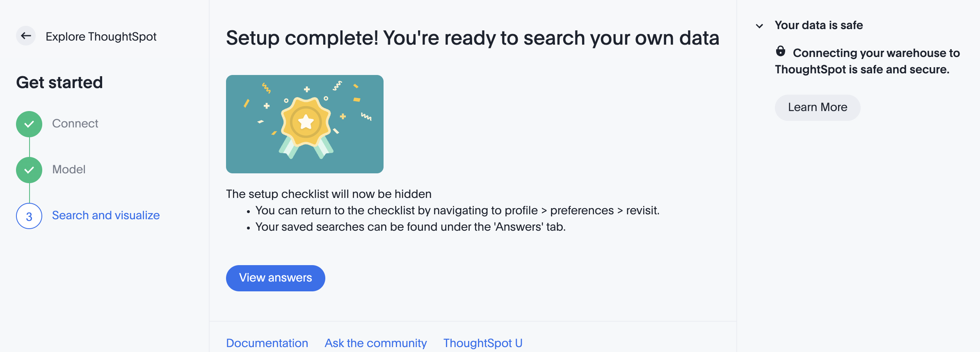Click the bullet about saved searches under Answers
This screenshot has height=352, width=980.
(x=410, y=227)
